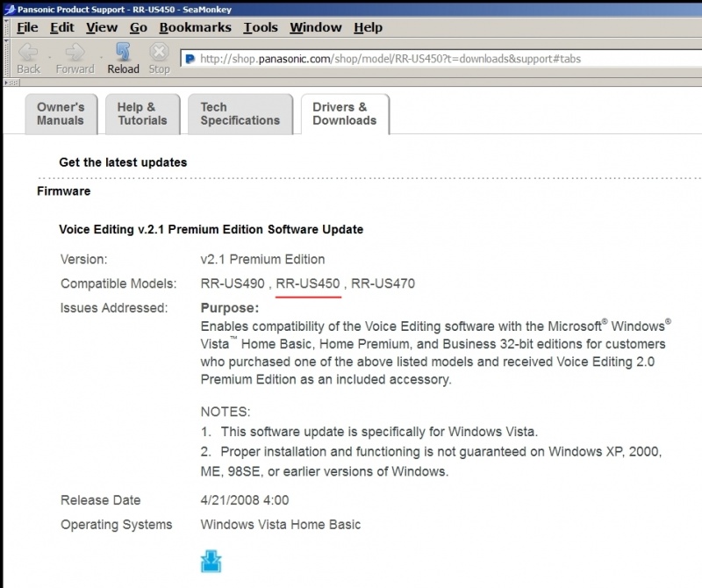The height and width of the screenshot is (588, 702).
Task: Open the File menu
Action: [x=27, y=27]
